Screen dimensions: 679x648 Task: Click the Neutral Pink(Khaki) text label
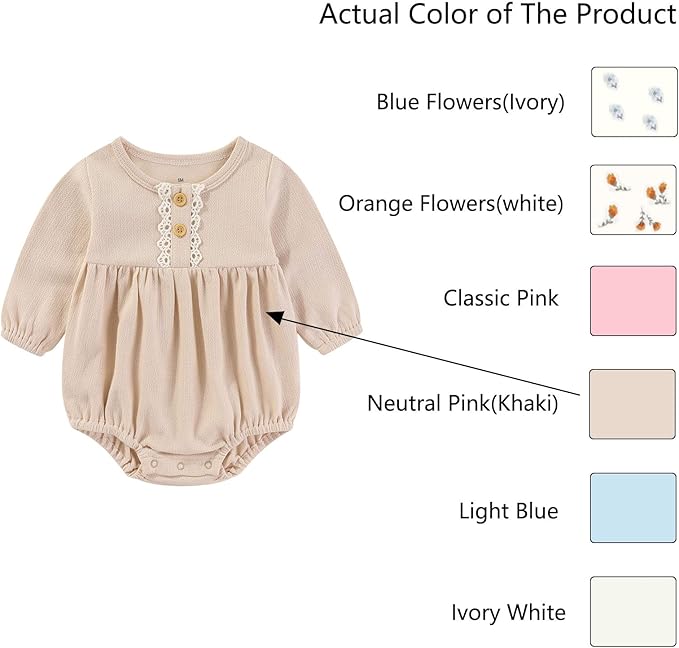[462, 404]
